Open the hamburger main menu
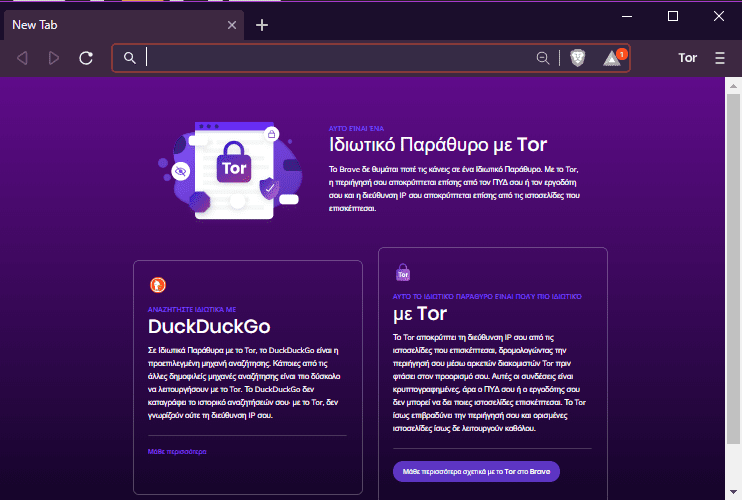 [720, 58]
